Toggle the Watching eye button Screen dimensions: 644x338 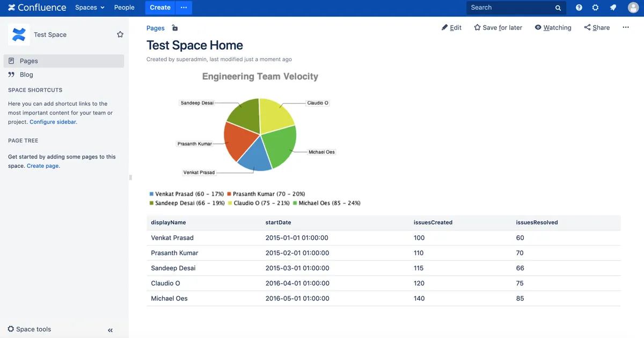553,27
